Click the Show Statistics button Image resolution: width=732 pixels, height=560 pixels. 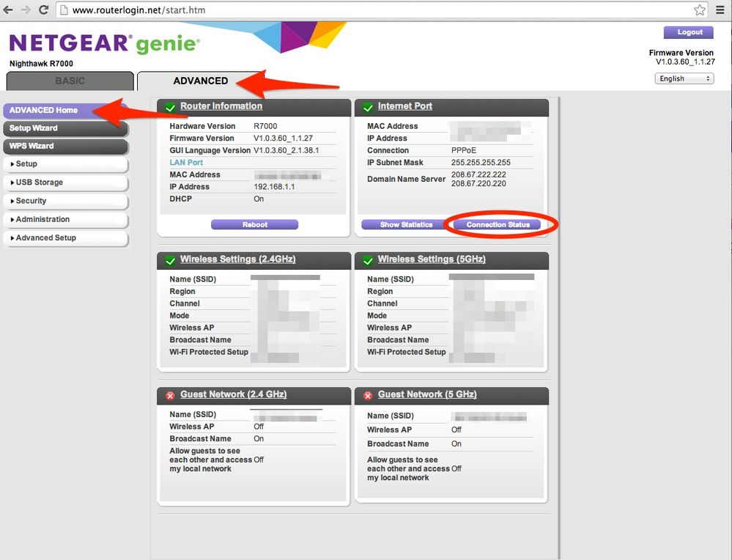point(406,224)
